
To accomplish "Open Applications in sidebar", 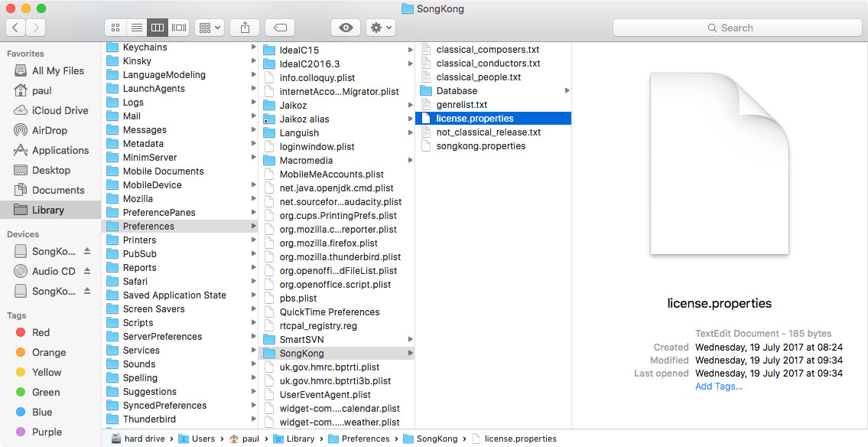I will pos(50,151).
